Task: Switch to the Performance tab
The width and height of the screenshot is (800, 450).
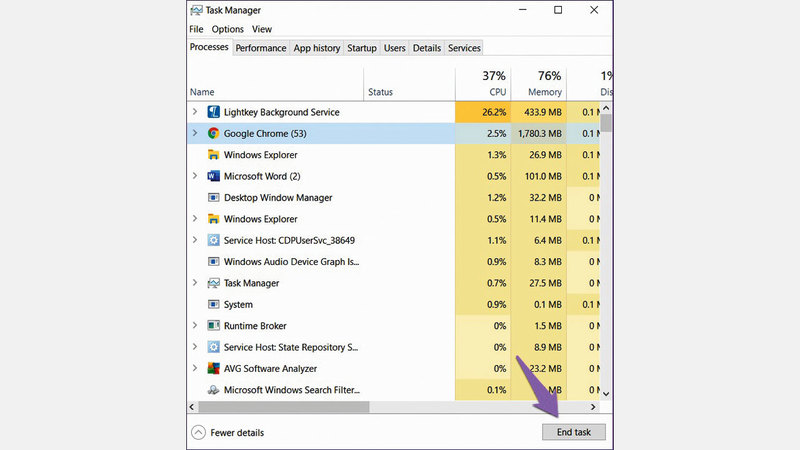Action: tap(261, 48)
